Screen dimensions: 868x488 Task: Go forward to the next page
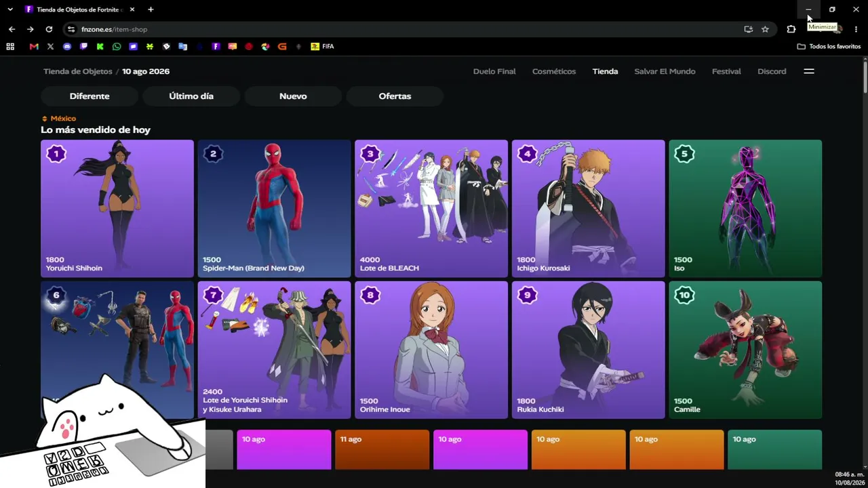30,29
